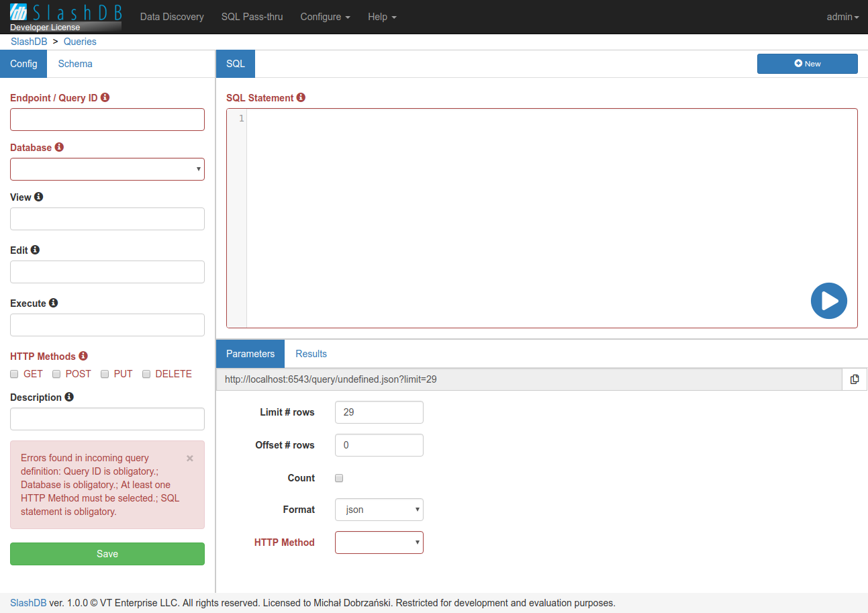Open the Database dropdown
The height and width of the screenshot is (613, 868).
click(x=107, y=169)
